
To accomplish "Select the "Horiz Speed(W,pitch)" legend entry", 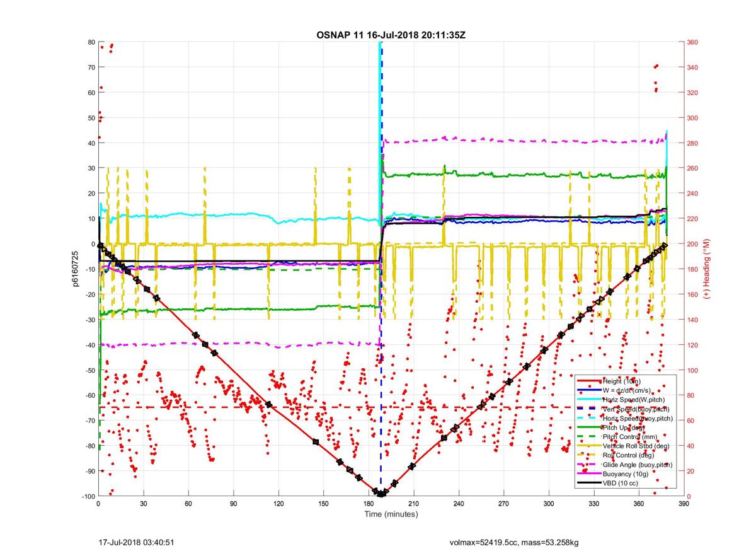I will pyautogui.click(x=634, y=400).
